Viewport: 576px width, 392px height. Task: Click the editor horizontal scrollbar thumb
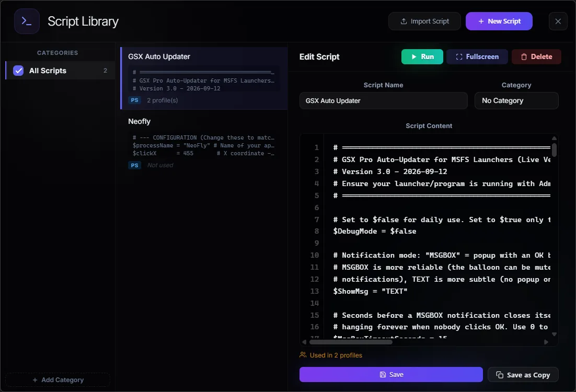pos(351,342)
